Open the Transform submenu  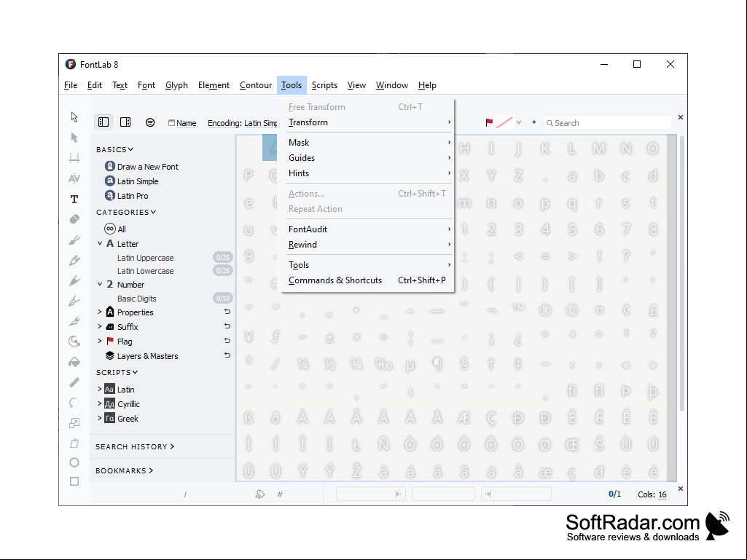(x=367, y=122)
